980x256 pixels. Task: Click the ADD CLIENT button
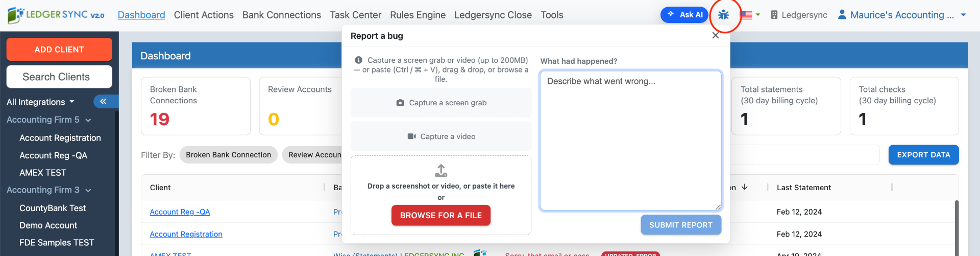[59, 50]
